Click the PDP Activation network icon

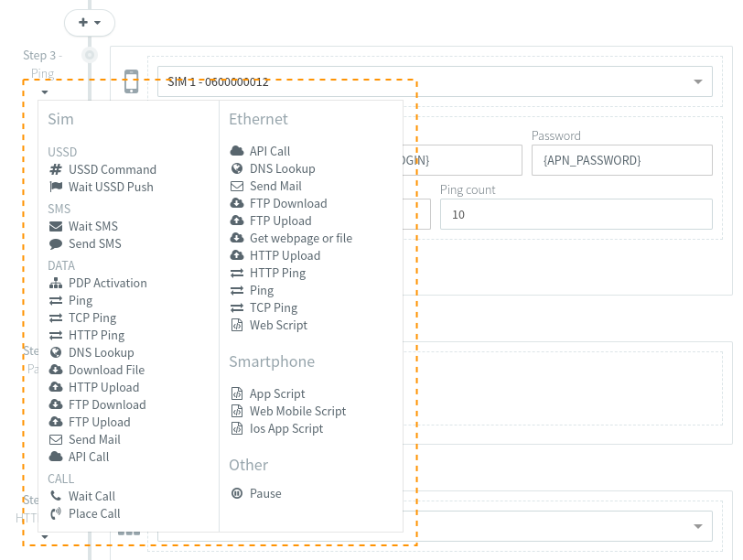point(56,283)
